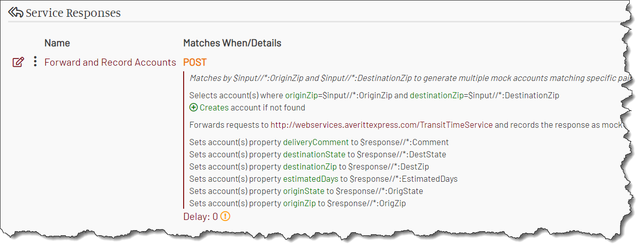Click the originState property name

[x=304, y=191]
